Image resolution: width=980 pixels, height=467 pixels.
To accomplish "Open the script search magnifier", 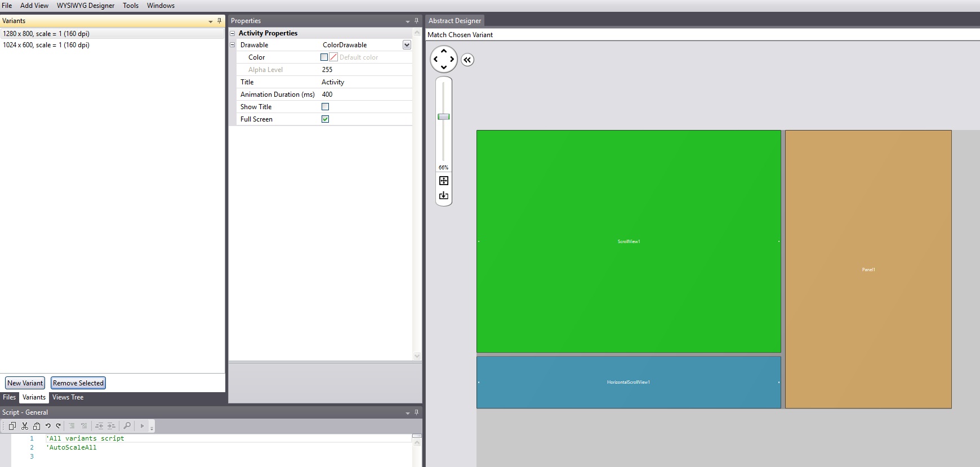I will [x=127, y=426].
